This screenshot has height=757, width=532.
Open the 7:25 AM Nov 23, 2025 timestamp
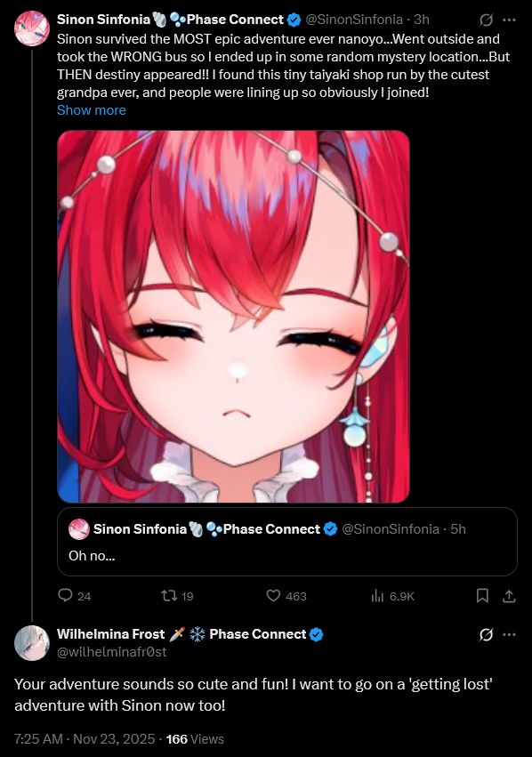pyautogui.click(x=85, y=739)
